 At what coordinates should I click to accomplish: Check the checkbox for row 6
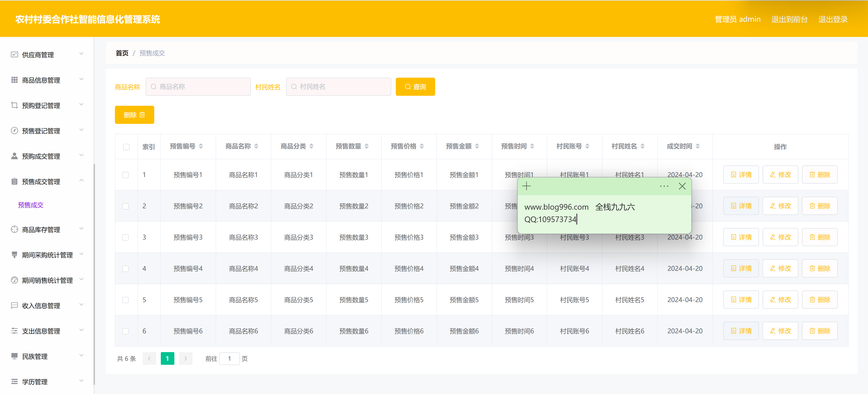coord(126,331)
